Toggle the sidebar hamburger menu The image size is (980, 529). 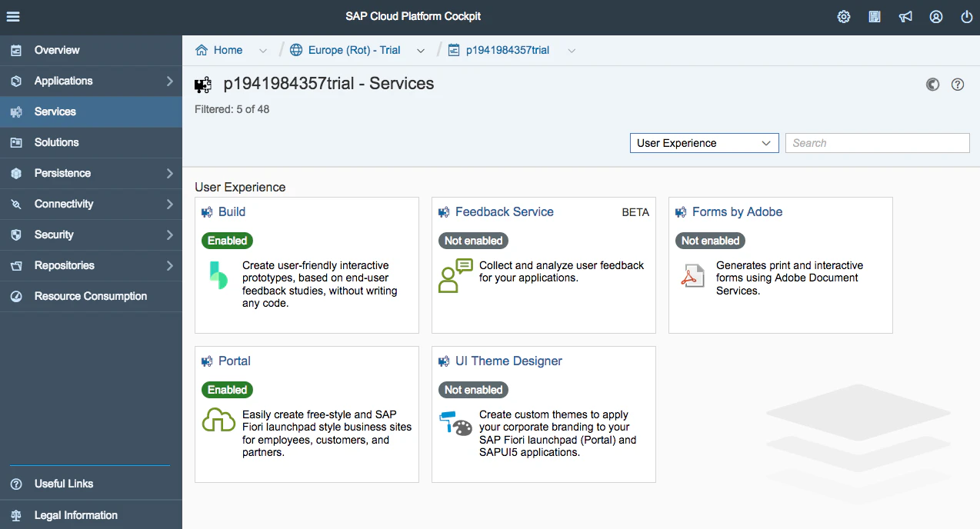(x=12, y=16)
